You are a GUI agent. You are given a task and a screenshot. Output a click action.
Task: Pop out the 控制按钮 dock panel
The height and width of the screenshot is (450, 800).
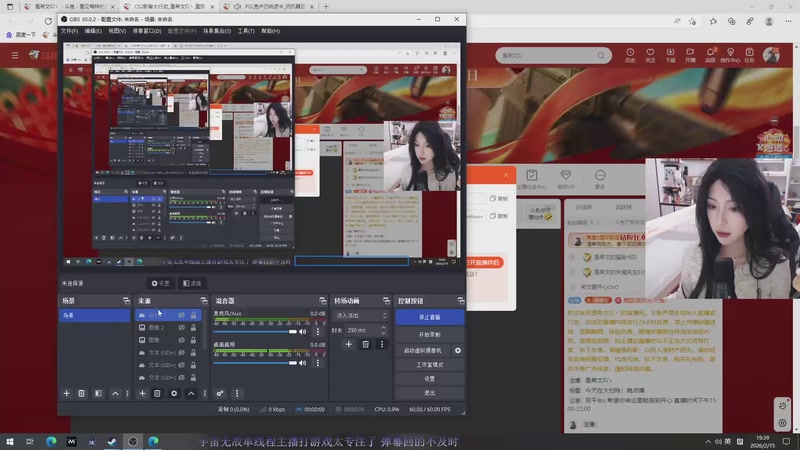[461, 301]
